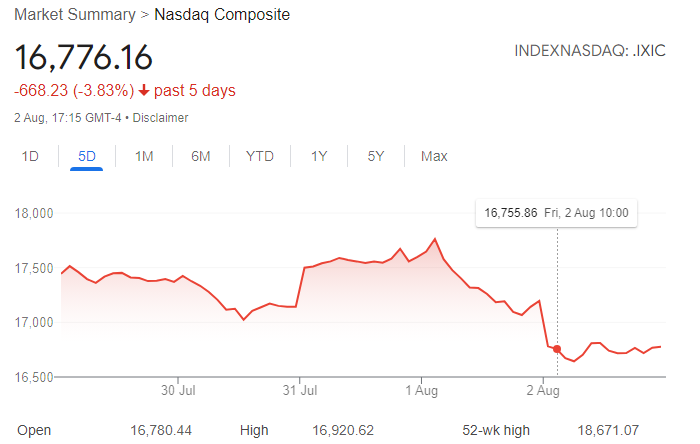This screenshot has height=444, width=700.
Task: Open the Disclaimer link
Action: pos(160,118)
